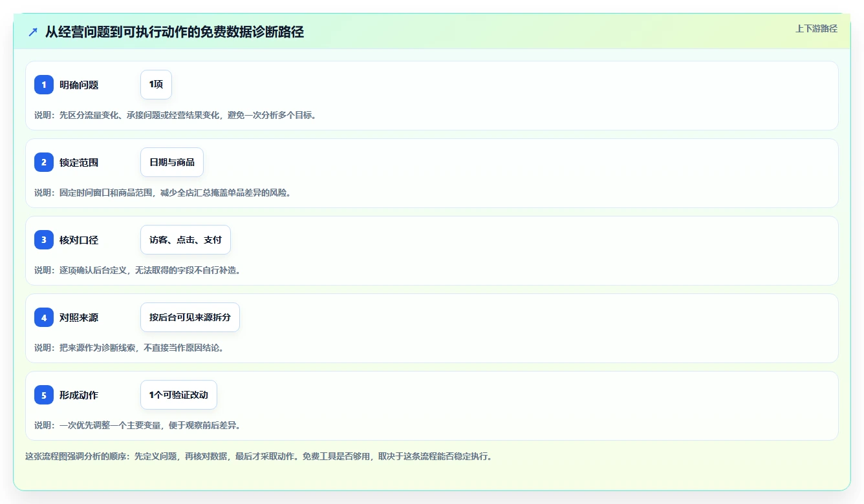This screenshot has width=864, height=504.
Task: Click the description starting 说明:先区分流量变化
Action: click(x=175, y=115)
